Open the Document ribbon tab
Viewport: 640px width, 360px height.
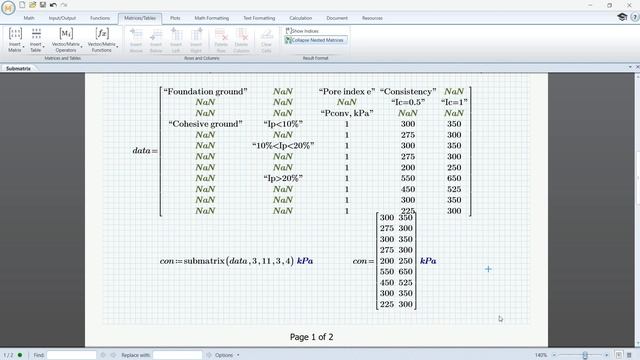337,18
